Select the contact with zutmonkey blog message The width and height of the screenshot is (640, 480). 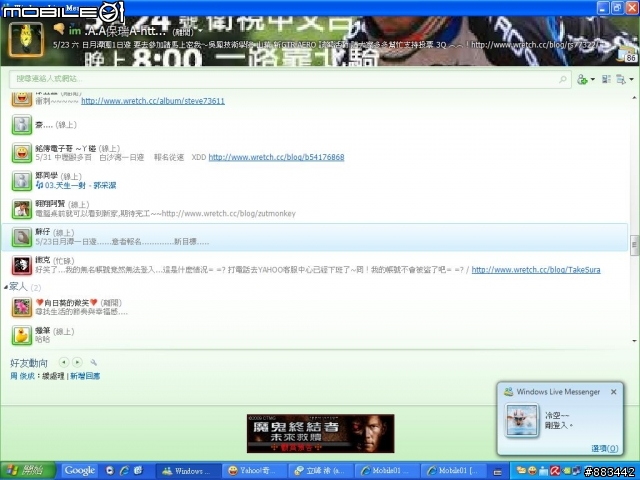click(x=314, y=209)
